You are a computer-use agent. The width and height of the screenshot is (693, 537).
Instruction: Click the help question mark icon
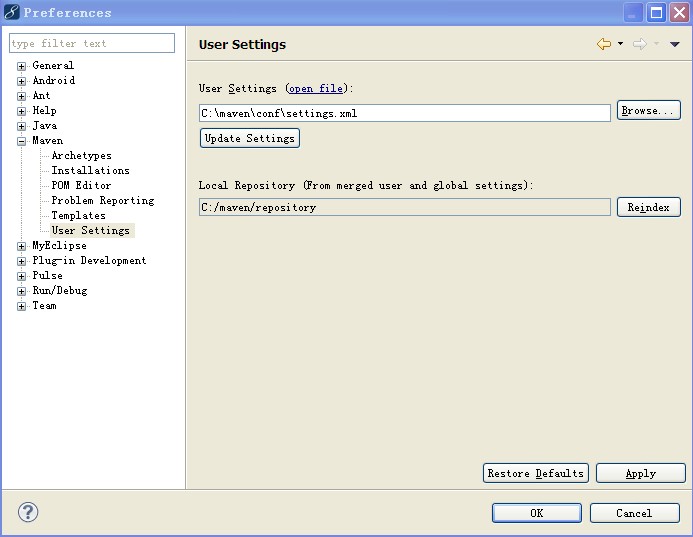(28, 512)
